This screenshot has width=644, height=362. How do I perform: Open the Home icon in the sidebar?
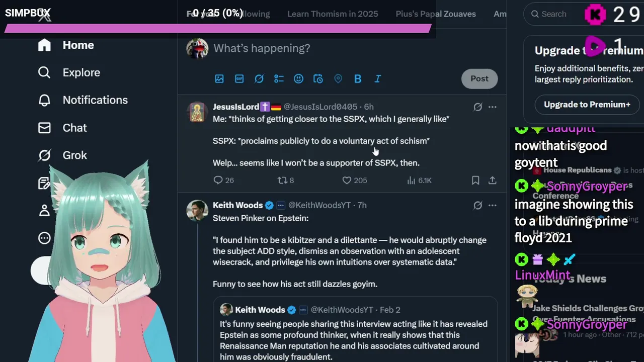[44, 45]
